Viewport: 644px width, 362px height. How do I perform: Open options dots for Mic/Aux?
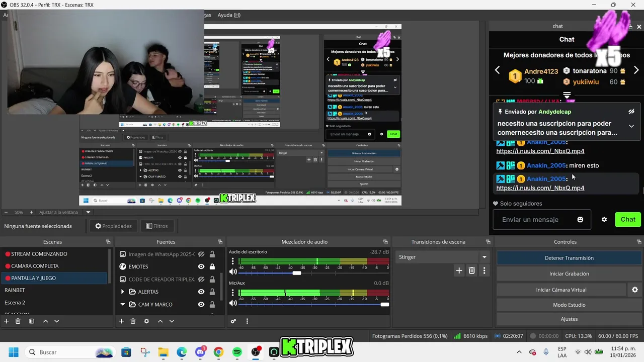click(232, 293)
